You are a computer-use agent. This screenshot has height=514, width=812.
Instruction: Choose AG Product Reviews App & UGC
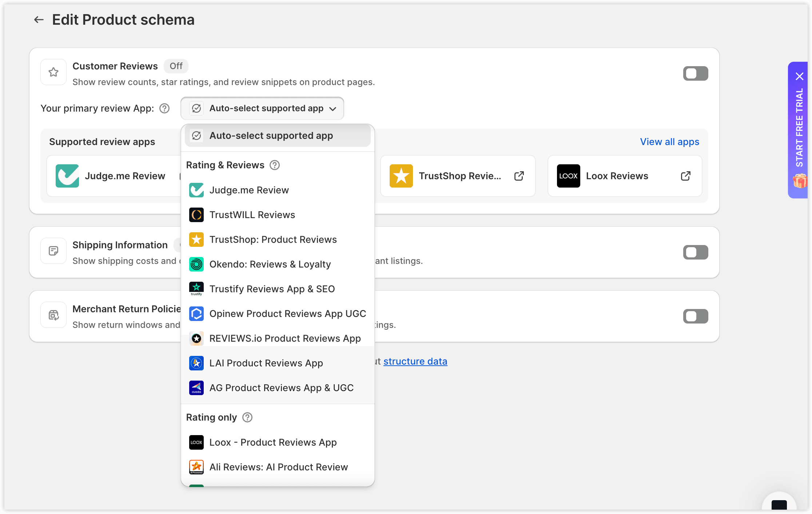click(278, 388)
